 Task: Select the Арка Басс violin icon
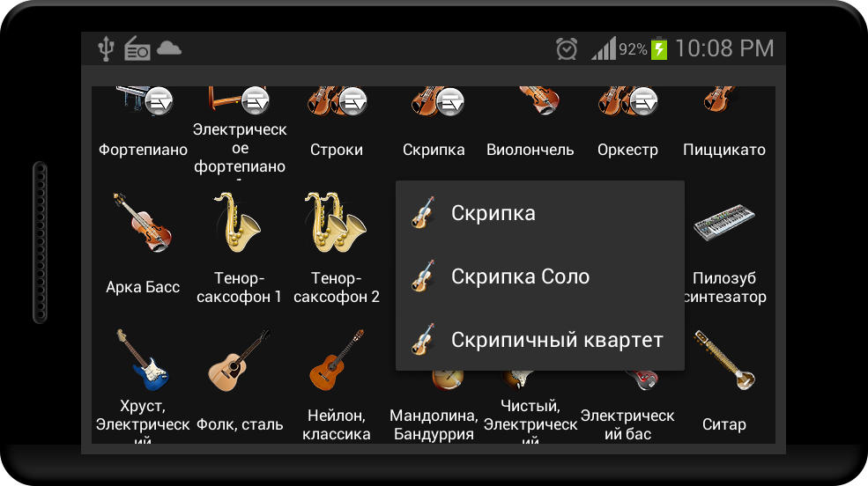pyautogui.click(x=143, y=222)
